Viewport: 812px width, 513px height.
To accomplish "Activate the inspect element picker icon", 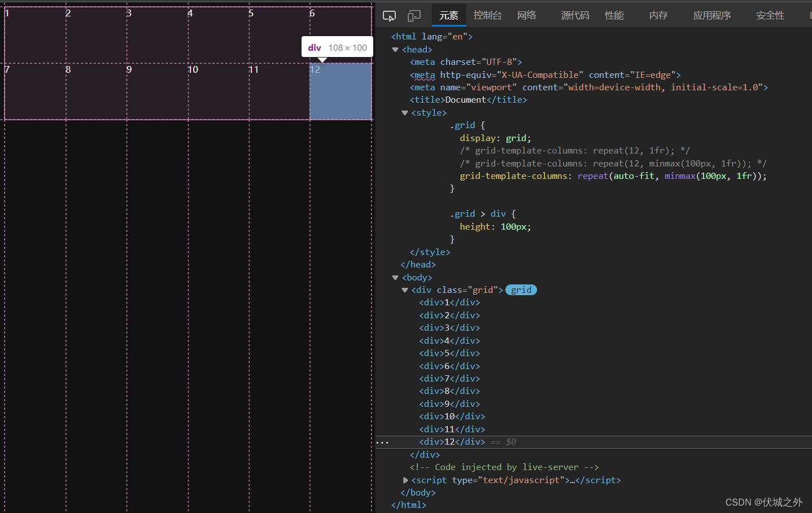I will [x=389, y=16].
